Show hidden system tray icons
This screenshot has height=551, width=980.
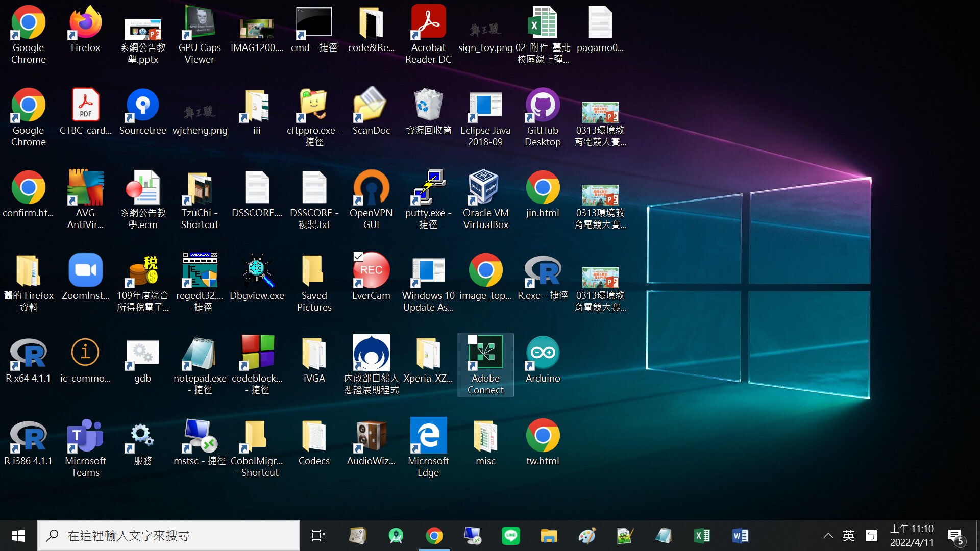pyautogui.click(x=828, y=536)
